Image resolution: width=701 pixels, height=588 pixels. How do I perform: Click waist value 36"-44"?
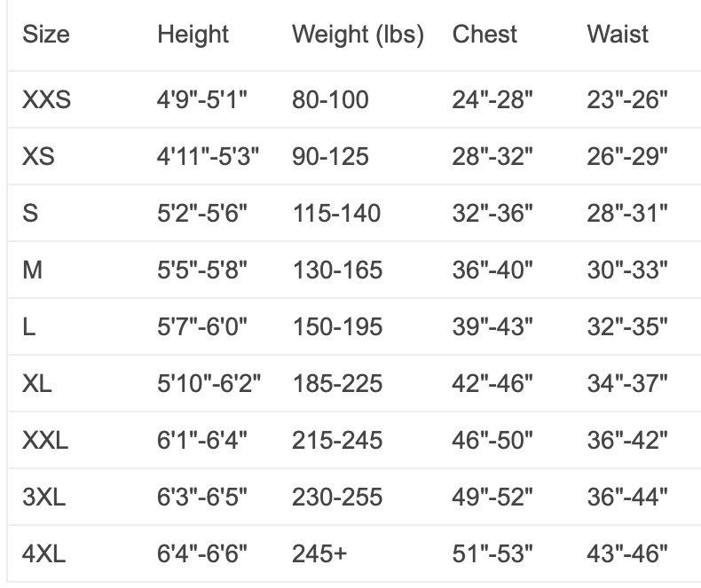627,497
